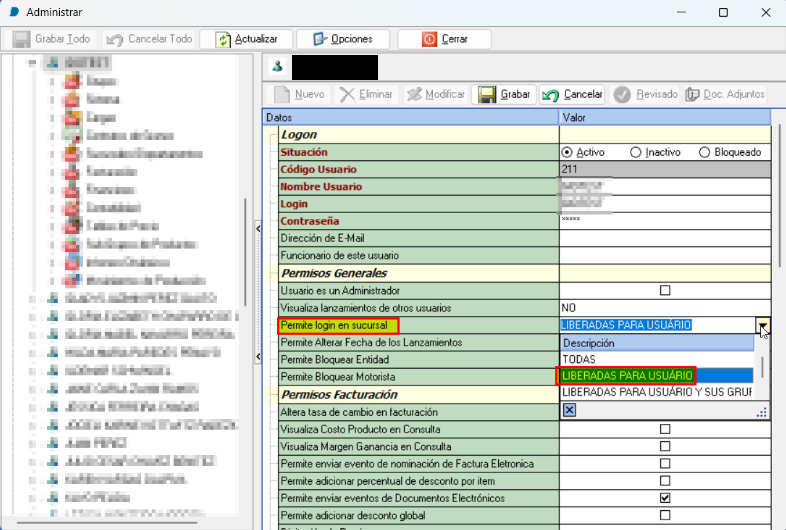This screenshot has width=786, height=530.
Task: Click the NO value of Visualiza lanzamientos
Action: [665, 308]
